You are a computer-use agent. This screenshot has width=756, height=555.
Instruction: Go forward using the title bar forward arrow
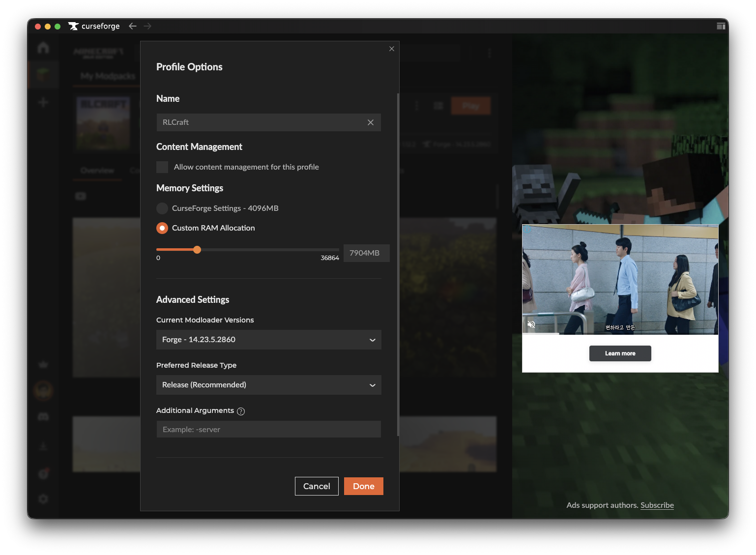pyautogui.click(x=147, y=26)
